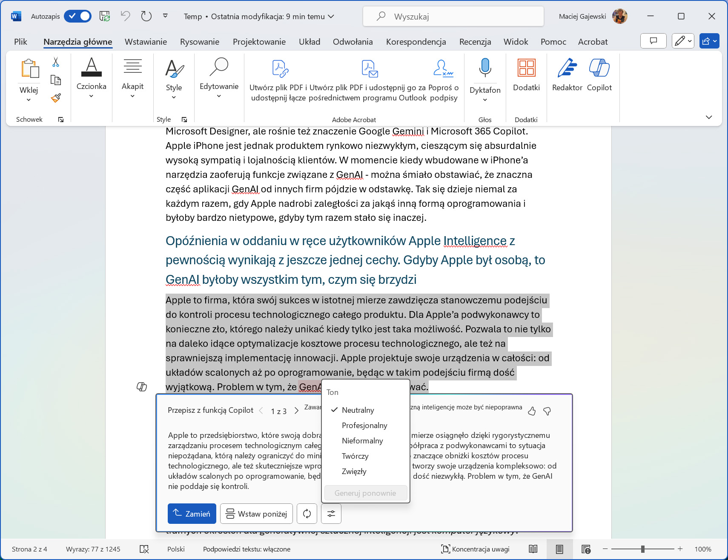This screenshot has width=728, height=560.
Task: Toggle Koncentracja uwagi focus mode
Action: (475, 549)
